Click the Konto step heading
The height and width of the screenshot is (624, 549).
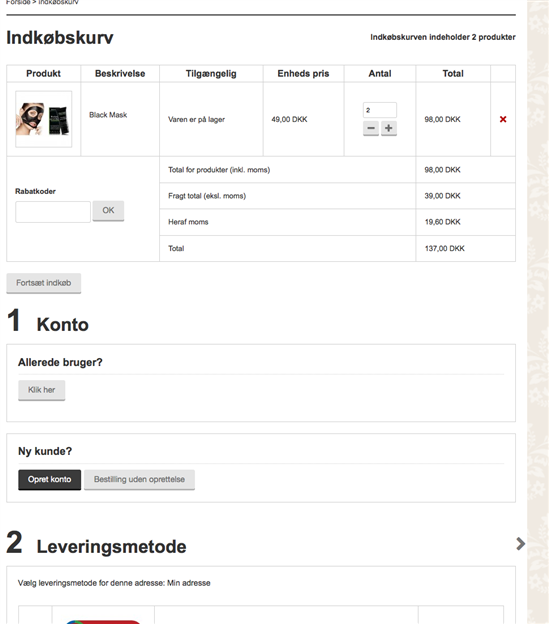coord(62,324)
